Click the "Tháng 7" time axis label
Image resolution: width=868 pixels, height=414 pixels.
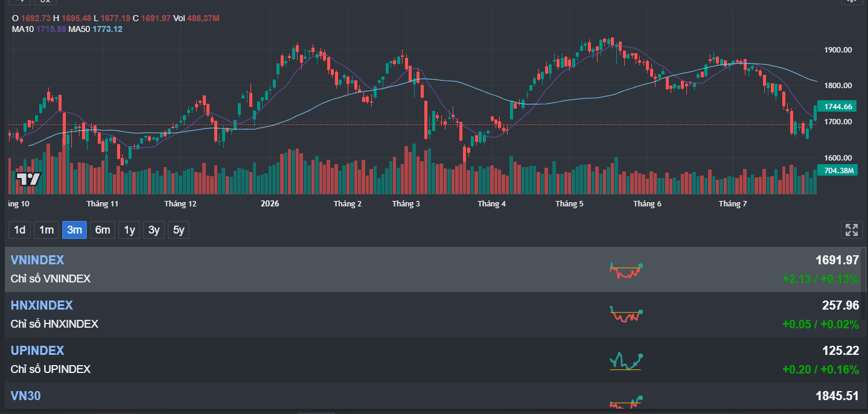[733, 204]
